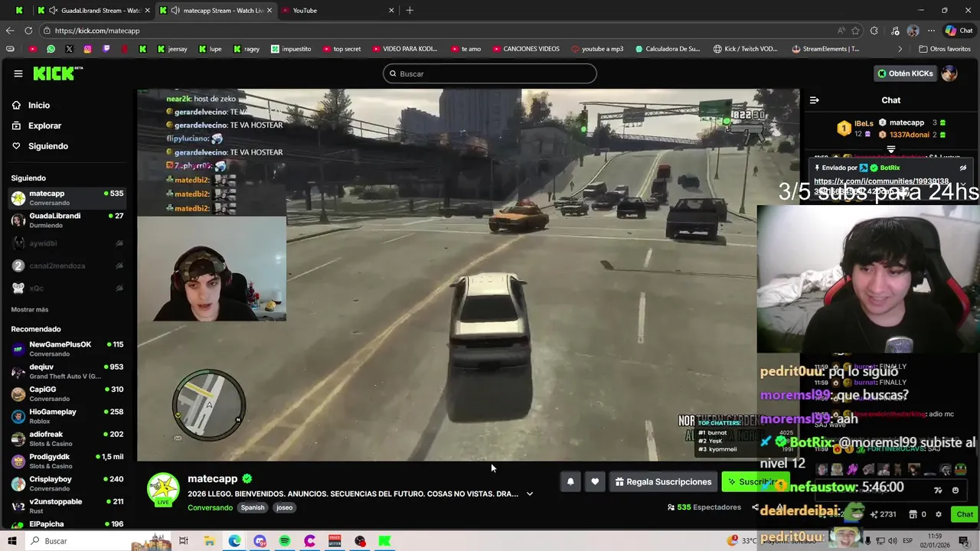Close the matecapp Stream tab
The height and width of the screenshot is (551, 980).
click(269, 10)
